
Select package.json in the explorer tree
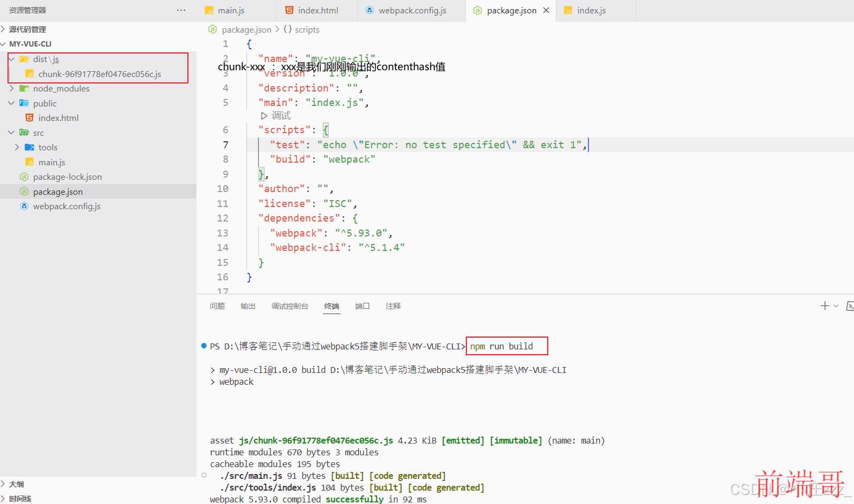click(98, 192)
